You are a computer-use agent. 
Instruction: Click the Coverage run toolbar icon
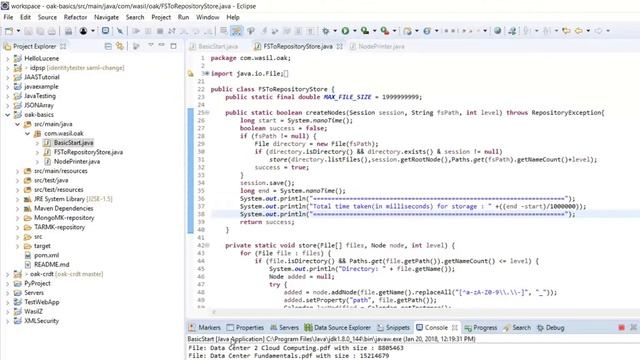click(x=365, y=31)
